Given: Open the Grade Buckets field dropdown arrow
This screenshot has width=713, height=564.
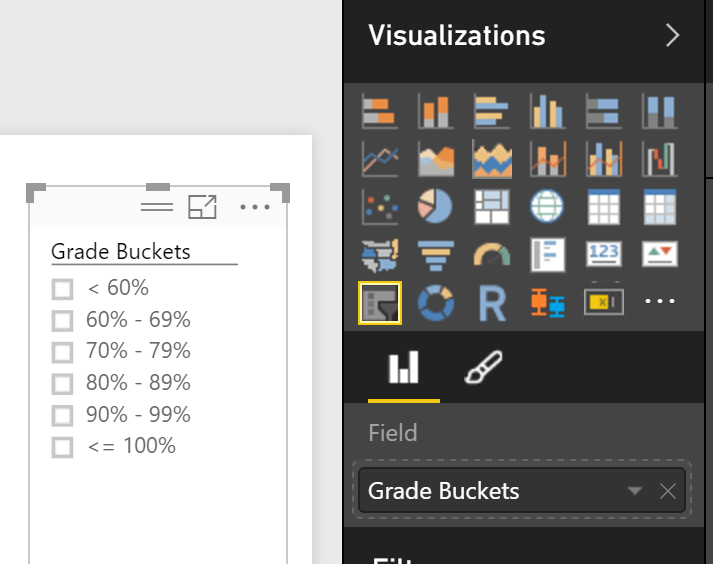Looking at the screenshot, I should click(634, 491).
